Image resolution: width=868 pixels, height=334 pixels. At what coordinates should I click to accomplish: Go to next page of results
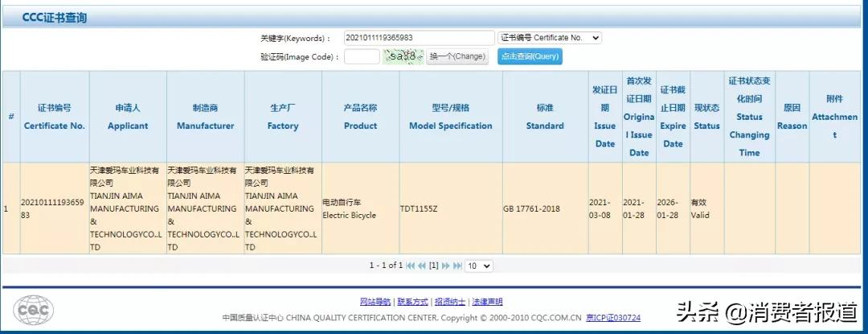click(445, 266)
